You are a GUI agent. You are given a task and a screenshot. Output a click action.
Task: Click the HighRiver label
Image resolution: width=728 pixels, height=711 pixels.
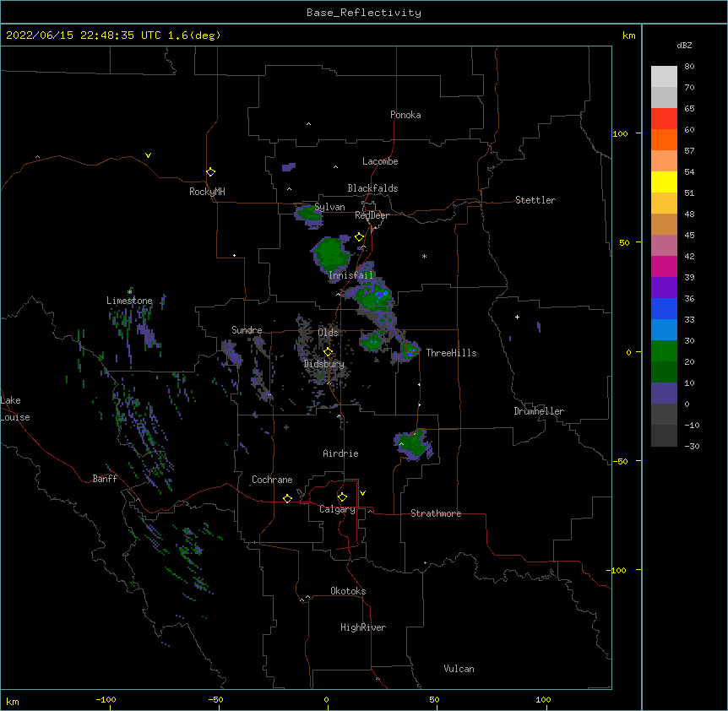click(363, 627)
